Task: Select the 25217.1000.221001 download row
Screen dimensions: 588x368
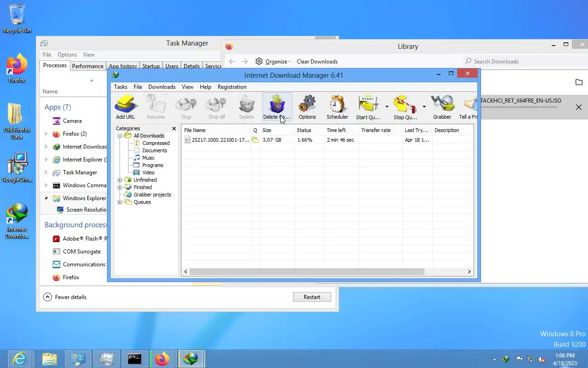Action: pos(328,140)
